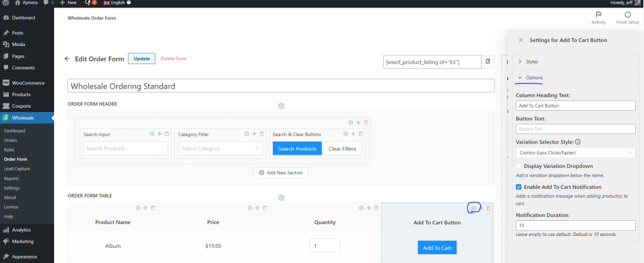Open Variation Selector Style dropdown
The height and width of the screenshot is (263, 644).
coord(575,153)
